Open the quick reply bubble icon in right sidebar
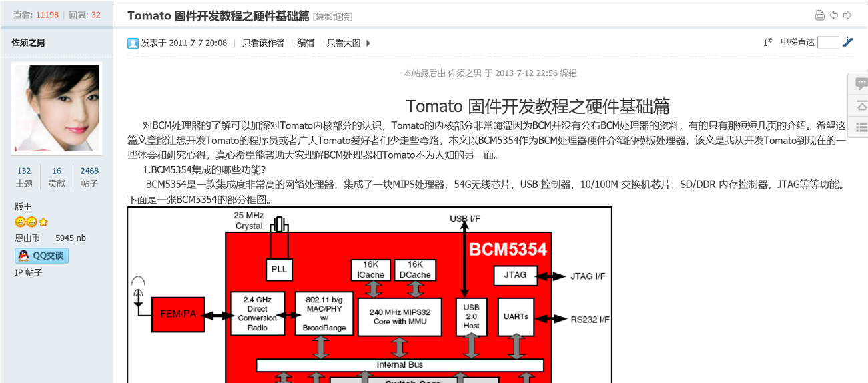The width and height of the screenshot is (868, 383). coord(861,83)
